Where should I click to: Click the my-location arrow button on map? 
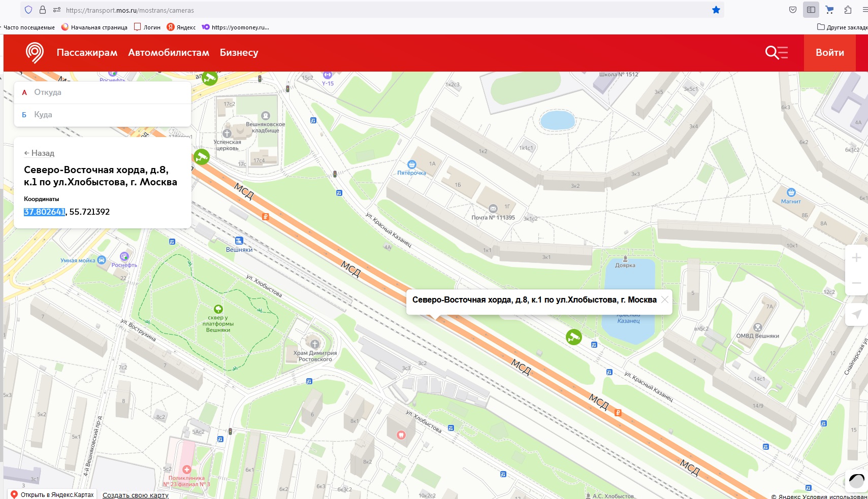tap(856, 314)
